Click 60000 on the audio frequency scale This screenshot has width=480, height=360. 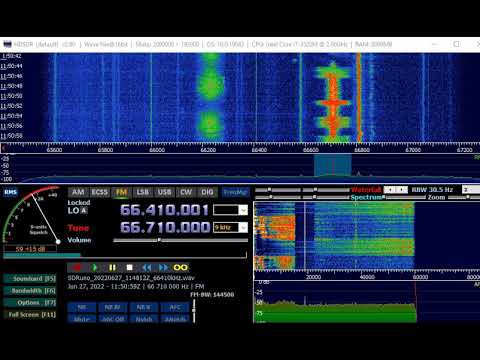421,277
